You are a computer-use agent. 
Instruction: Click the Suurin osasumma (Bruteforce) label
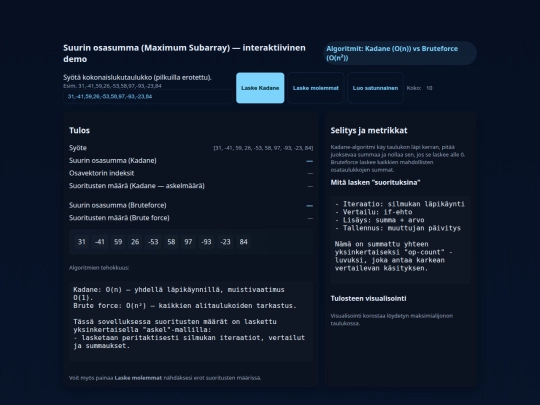(x=117, y=205)
